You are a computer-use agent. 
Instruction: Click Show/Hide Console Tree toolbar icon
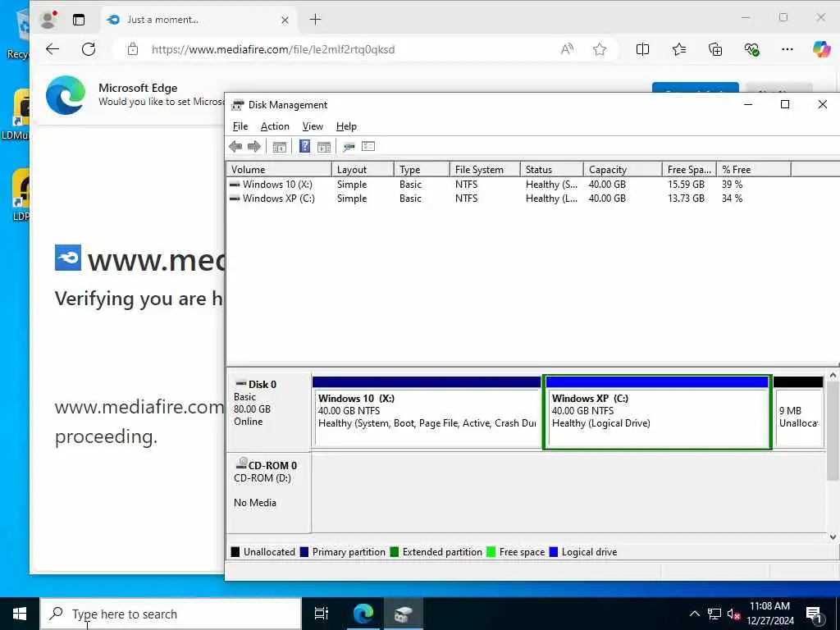tap(279, 147)
